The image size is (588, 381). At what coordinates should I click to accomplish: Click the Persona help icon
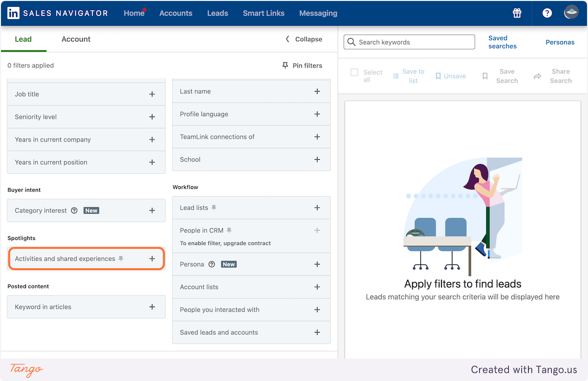point(212,264)
